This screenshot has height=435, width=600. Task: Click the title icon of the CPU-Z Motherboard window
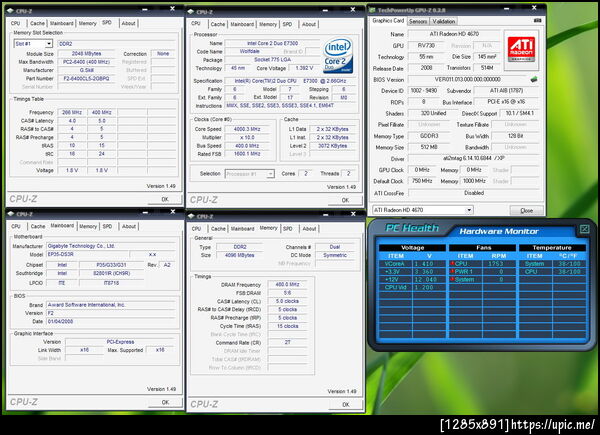(x=11, y=213)
